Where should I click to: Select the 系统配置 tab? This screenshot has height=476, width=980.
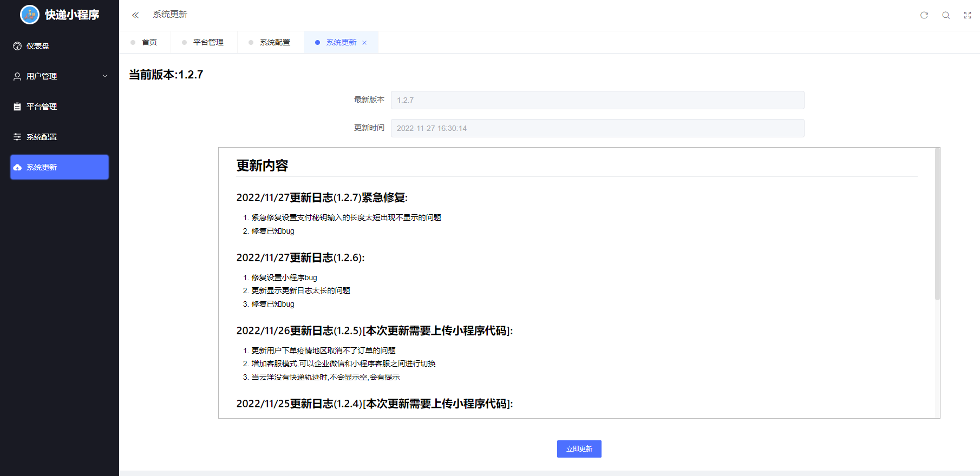[x=275, y=42]
